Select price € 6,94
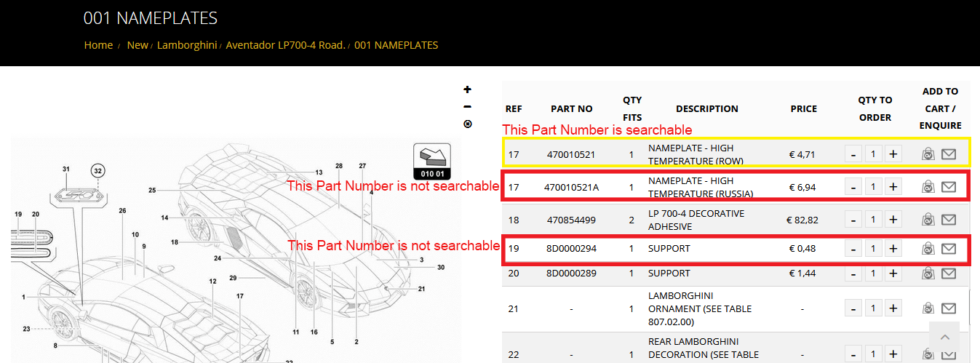 coord(803,188)
